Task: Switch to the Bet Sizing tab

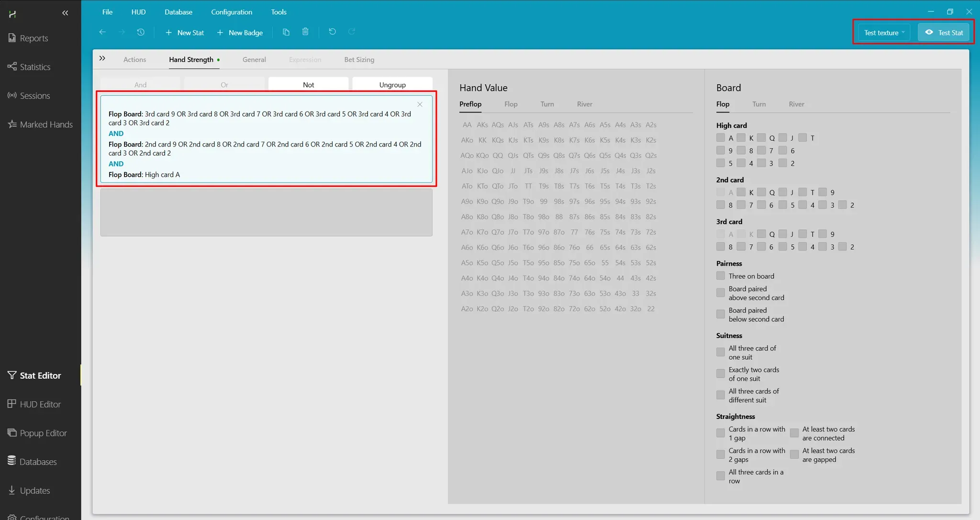Action: point(359,59)
